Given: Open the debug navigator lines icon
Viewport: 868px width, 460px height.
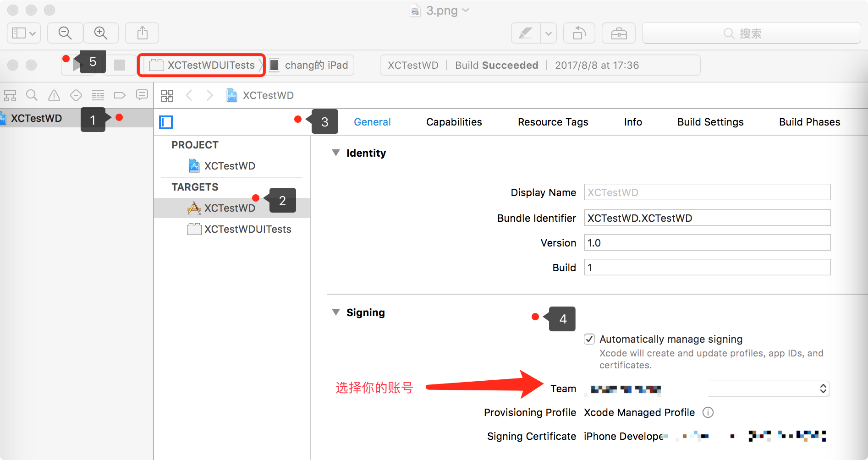Looking at the screenshot, I should click(98, 95).
